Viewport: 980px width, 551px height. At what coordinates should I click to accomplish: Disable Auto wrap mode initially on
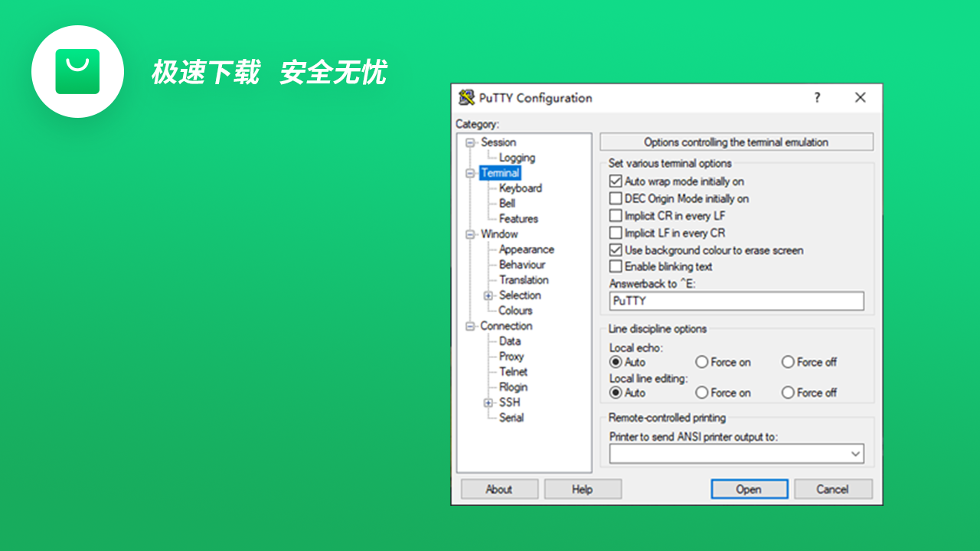pyautogui.click(x=616, y=181)
